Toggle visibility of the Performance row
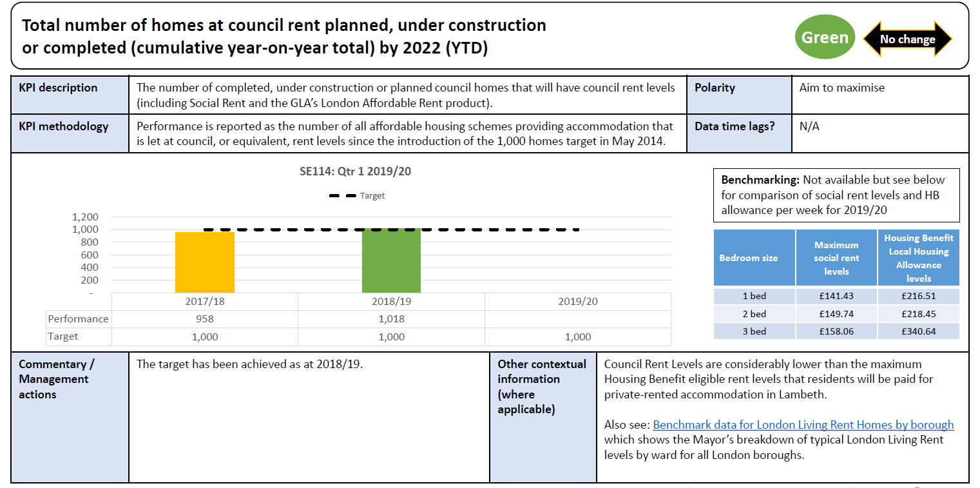Viewport: 980px width, 488px height. pos(78,318)
